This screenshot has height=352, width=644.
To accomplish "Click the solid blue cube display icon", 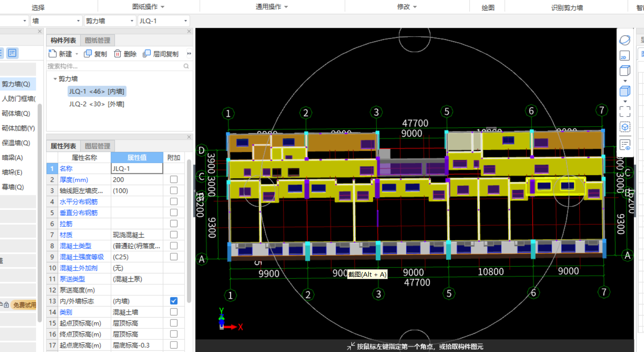I will click(x=625, y=91).
